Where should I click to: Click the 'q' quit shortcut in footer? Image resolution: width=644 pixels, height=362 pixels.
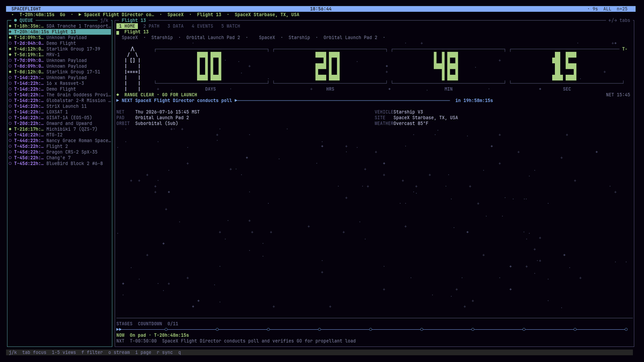click(x=179, y=352)
